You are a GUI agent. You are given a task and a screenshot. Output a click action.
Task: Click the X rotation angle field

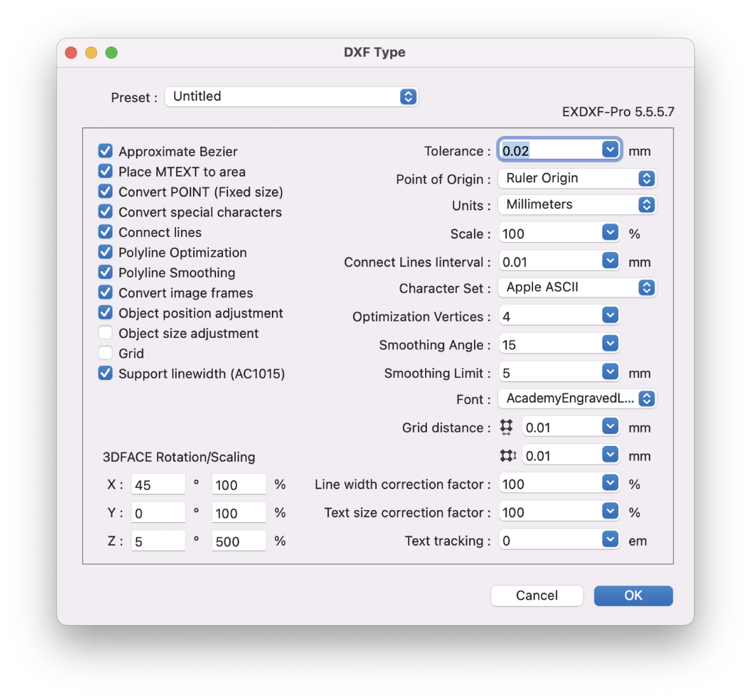coord(158,485)
